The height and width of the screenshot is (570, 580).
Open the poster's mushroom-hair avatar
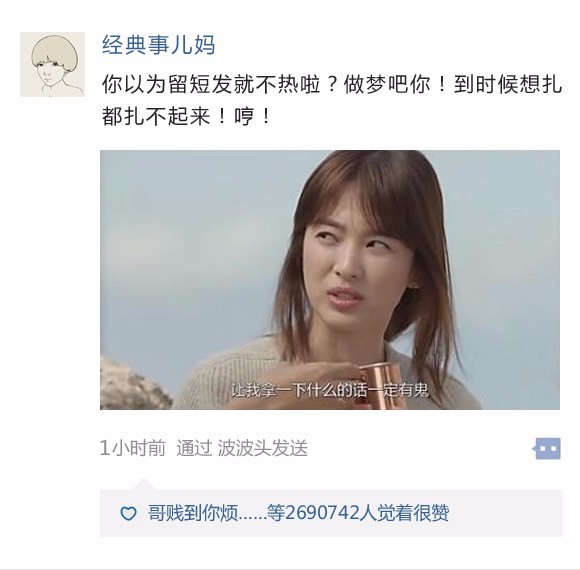click(x=52, y=64)
